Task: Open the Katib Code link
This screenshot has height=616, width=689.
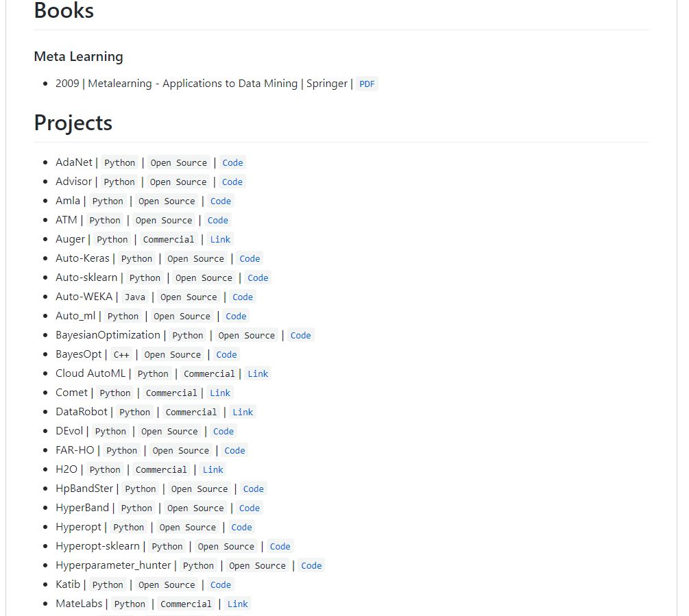Action: [x=221, y=585]
